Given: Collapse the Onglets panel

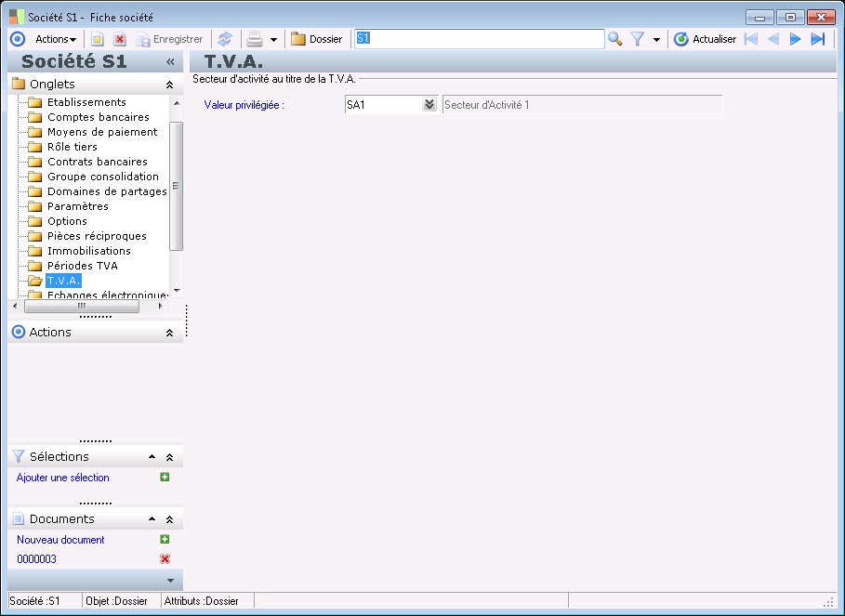Looking at the screenshot, I should point(169,84).
